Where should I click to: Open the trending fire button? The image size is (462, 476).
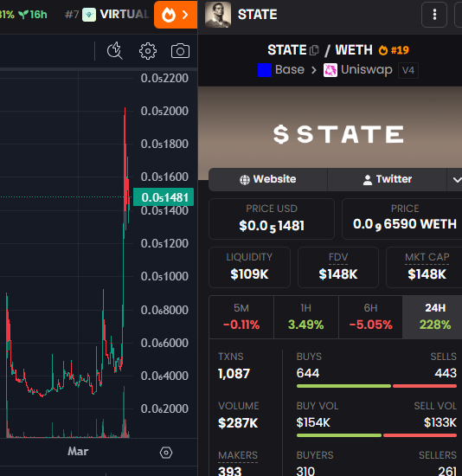tap(176, 15)
